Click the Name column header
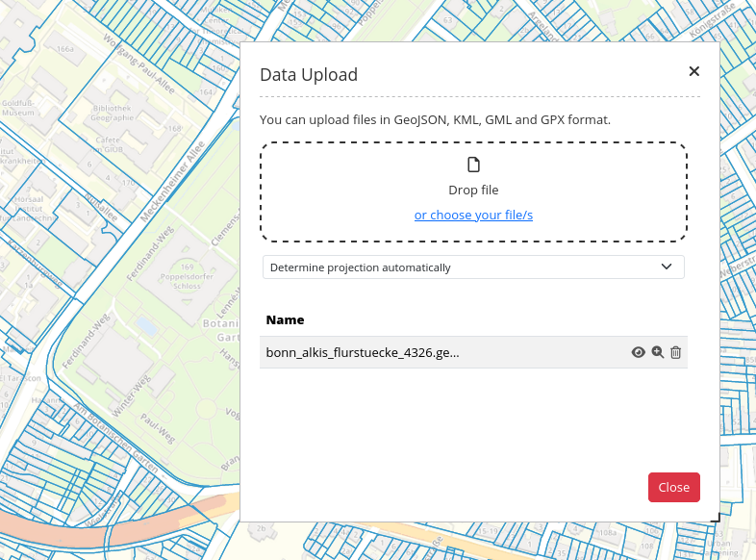This screenshot has height=560, width=756. (x=285, y=319)
